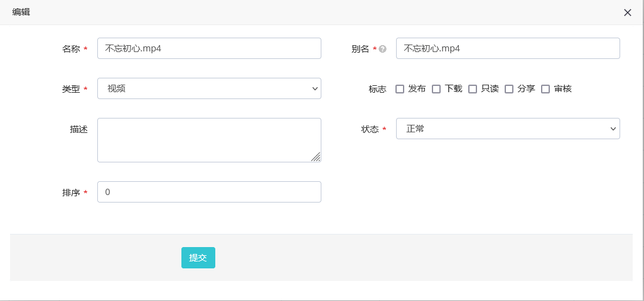Click the help icon beside 别名
The width and height of the screenshot is (644, 301).
(x=383, y=49)
